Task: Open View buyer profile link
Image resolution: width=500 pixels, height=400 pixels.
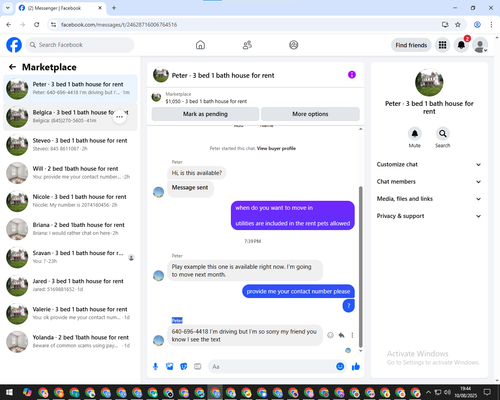Action: tap(276, 149)
